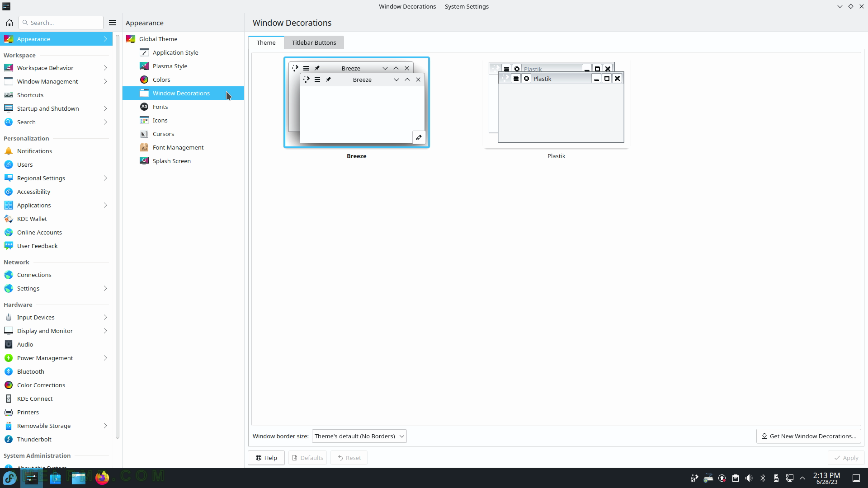868x488 pixels.
Task: Expand Applications category
Action: pos(57,205)
